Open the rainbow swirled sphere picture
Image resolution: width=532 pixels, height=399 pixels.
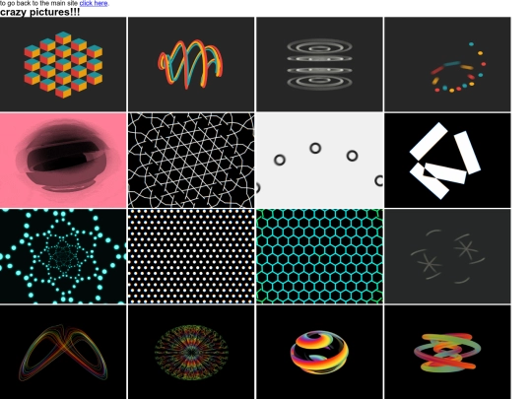point(319,352)
